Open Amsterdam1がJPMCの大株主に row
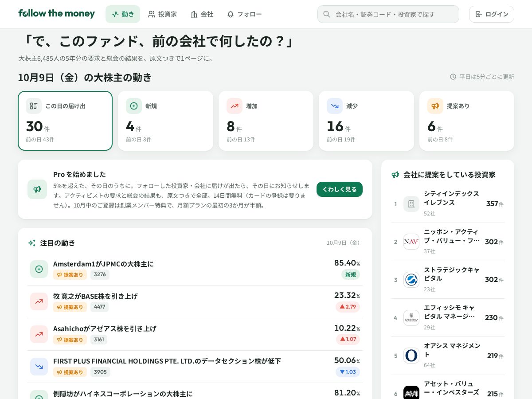Viewport: 532px width, 399px height. [195, 269]
